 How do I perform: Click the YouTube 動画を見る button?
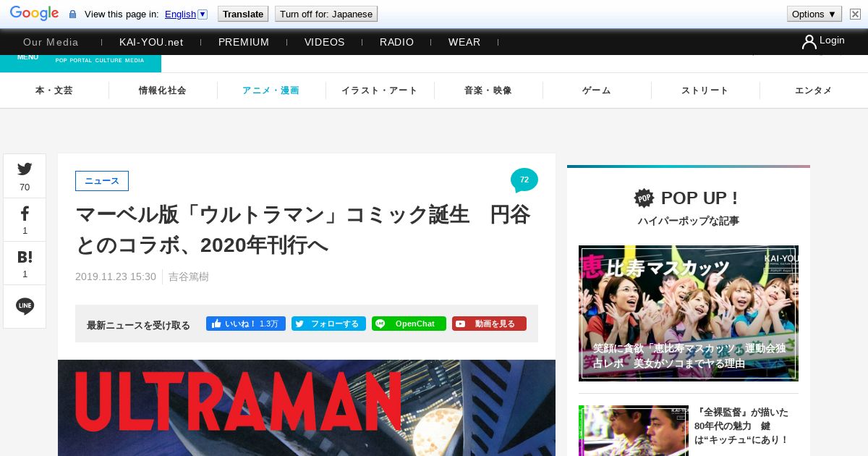(x=489, y=324)
